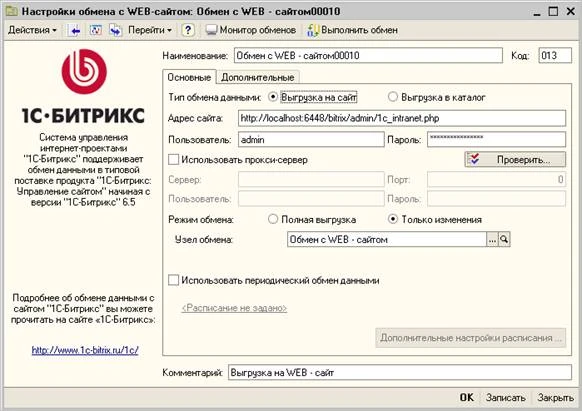Enable Использовать периодический обмен данными checkbox
The image size is (582, 411).
173,280
